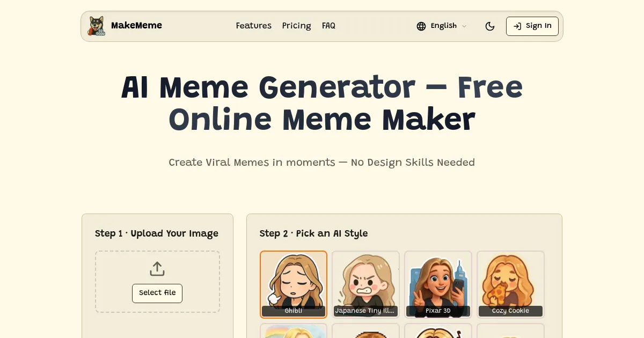Pick the Pixar 3D style thumbnail

pos(438,284)
